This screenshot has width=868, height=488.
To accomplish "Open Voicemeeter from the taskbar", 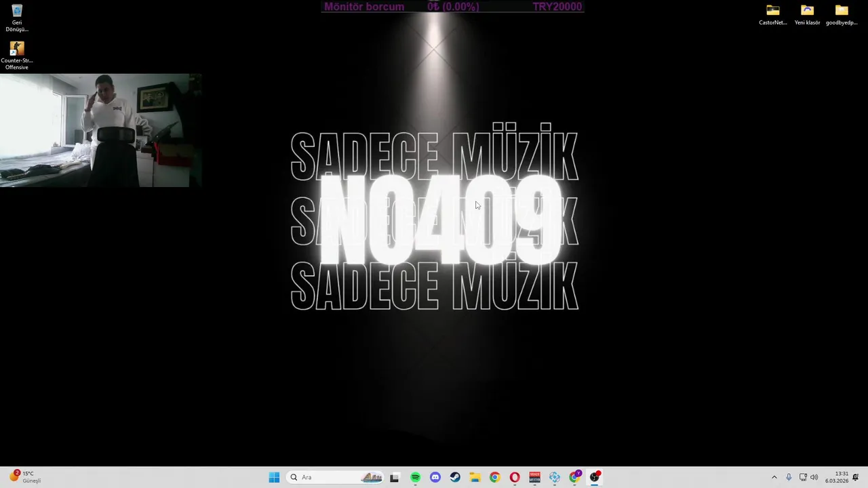I will coord(534,477).
